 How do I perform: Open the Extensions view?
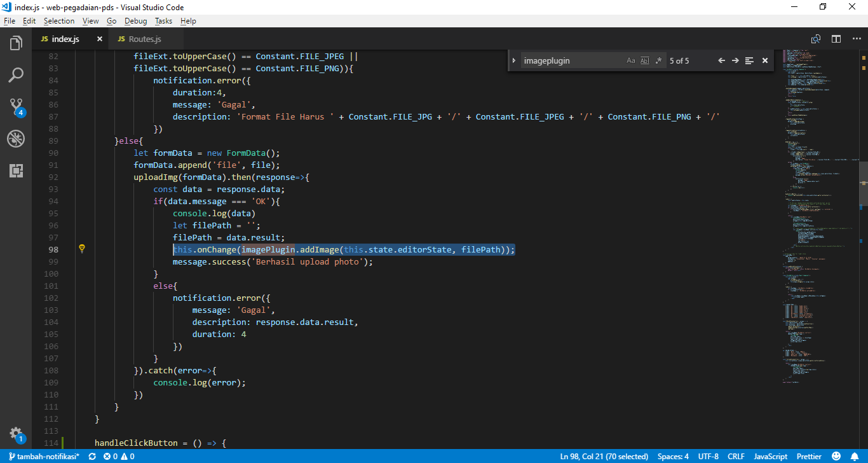pos(15,170)
